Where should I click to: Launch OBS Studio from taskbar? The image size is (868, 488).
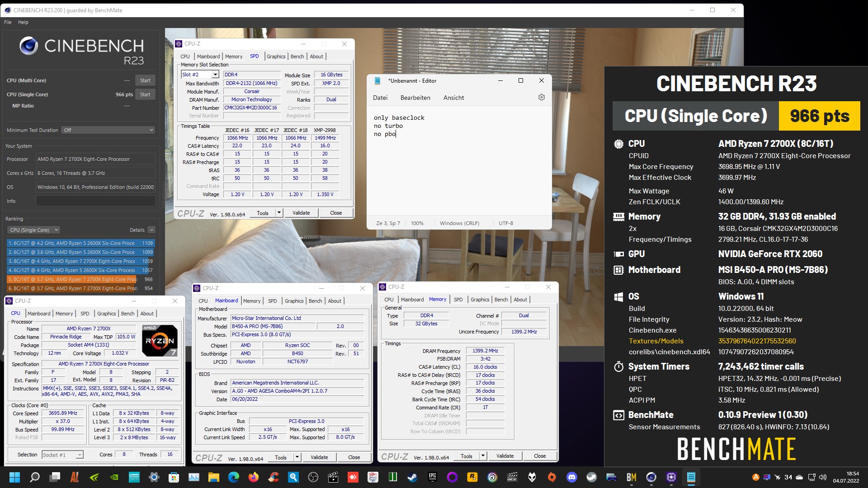click(313, 477)
